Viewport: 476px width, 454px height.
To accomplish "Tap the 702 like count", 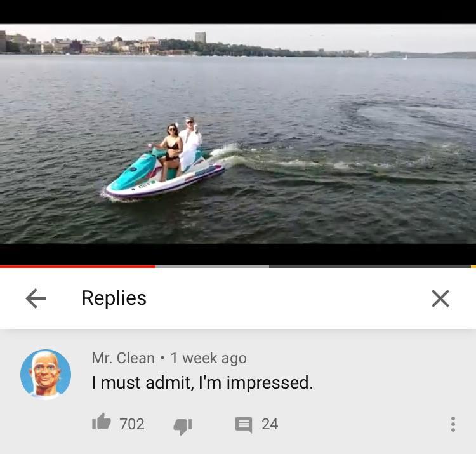I will pos(132,424).
